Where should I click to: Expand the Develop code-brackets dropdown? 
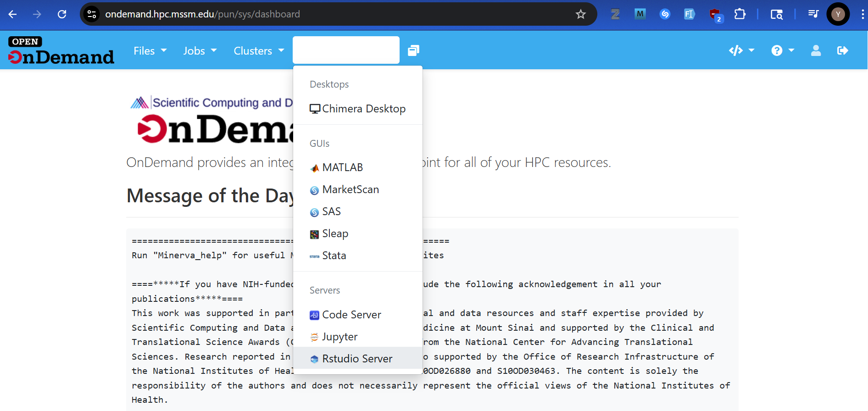tap(741, 50)
